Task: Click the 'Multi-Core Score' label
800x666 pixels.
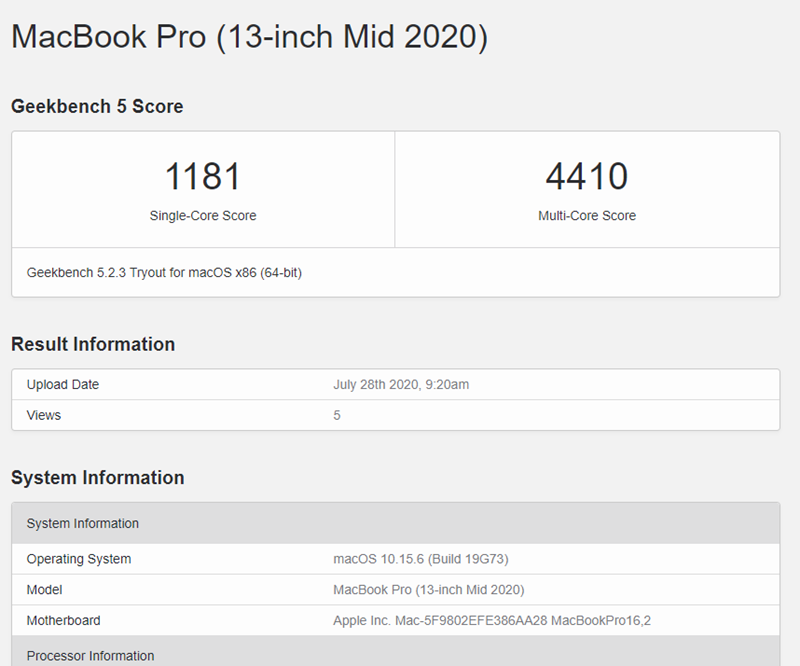Action: 587,215
